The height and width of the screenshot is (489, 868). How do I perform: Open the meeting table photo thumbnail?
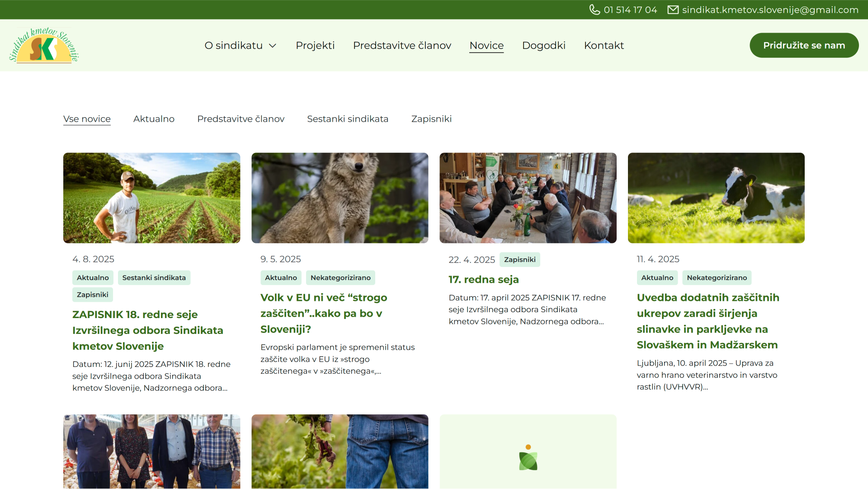pos(528,198)
